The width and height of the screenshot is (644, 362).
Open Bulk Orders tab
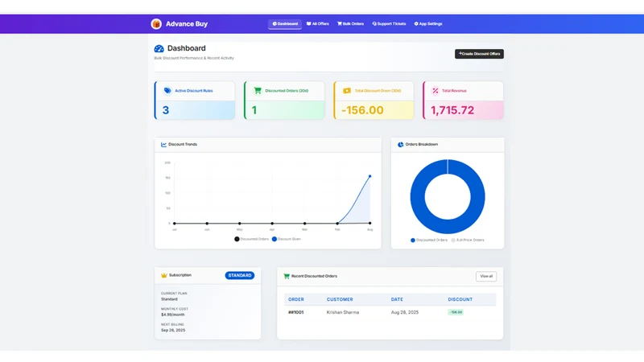[x=351, y=24]
